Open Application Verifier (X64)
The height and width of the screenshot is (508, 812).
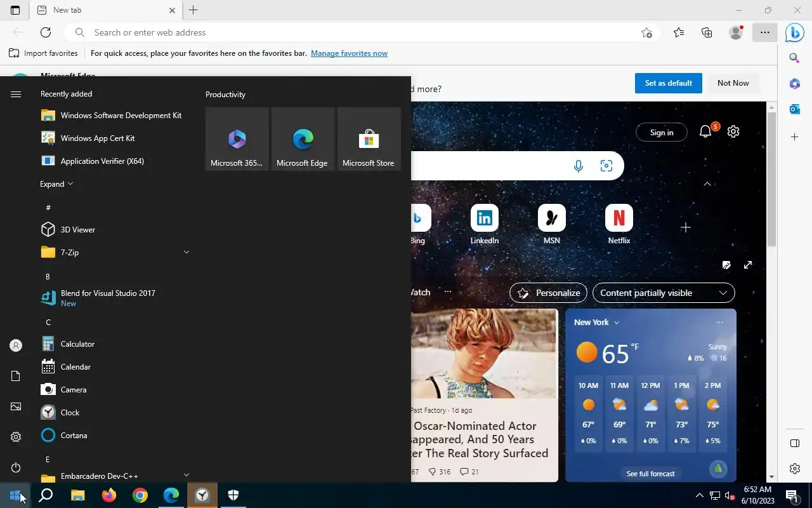pos(115,161)
